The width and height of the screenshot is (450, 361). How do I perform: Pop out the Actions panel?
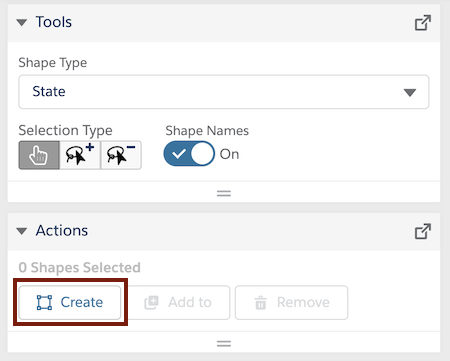click(x=423, y=231)
